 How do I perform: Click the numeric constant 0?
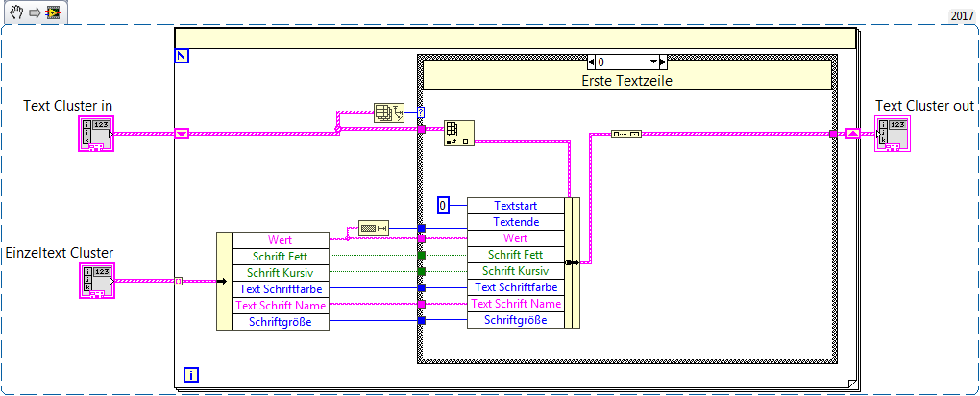(x=443, y=205)
